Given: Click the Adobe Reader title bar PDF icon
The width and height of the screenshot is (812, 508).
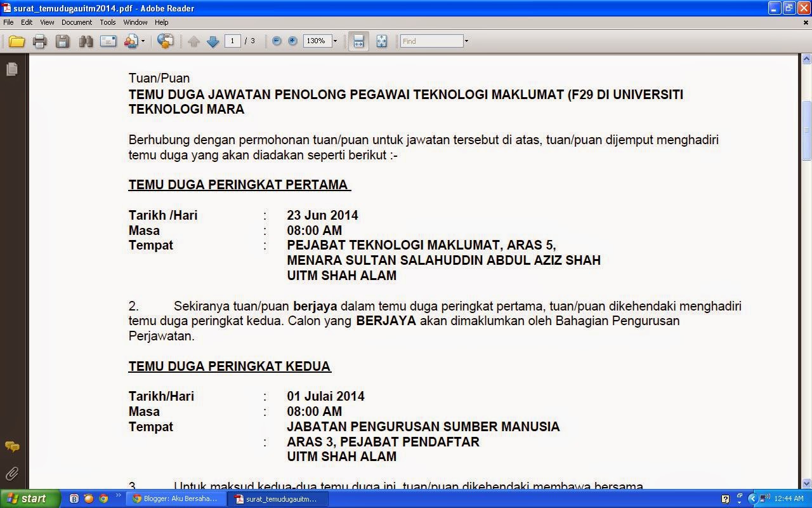Looking at the screenshot, I should click(x=6, y=8).
